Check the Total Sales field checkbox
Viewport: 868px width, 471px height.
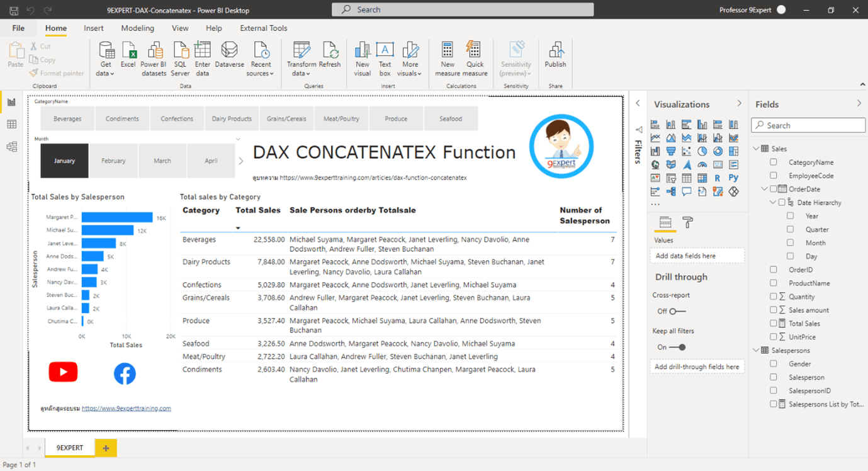772,324
